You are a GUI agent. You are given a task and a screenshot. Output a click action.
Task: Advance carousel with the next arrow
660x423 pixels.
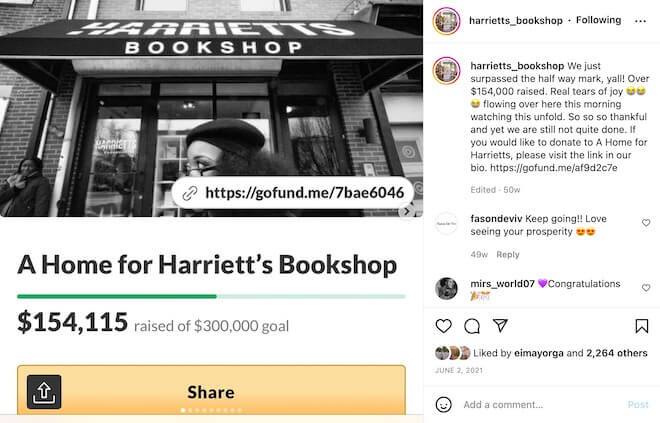pyautogui.click(x=407, y=211)
